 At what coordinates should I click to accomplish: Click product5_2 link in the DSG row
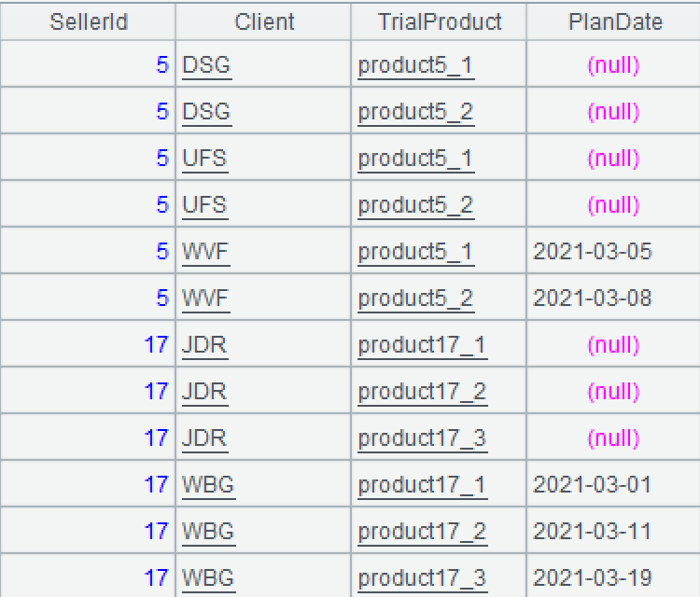(x=415, y=112)
